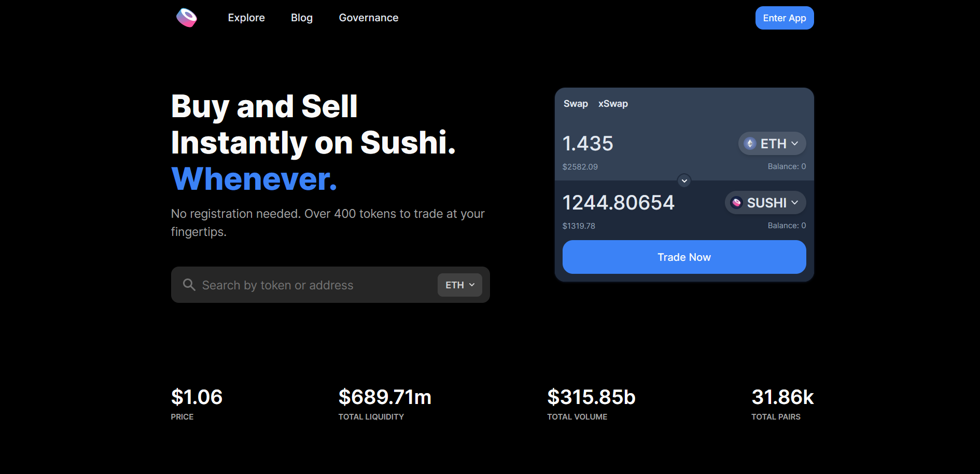Image resolution: width=980 pixels, height=474 pixels.
Task: Click the SUSHI Balance: 0 text
Action: pos(787,226)
